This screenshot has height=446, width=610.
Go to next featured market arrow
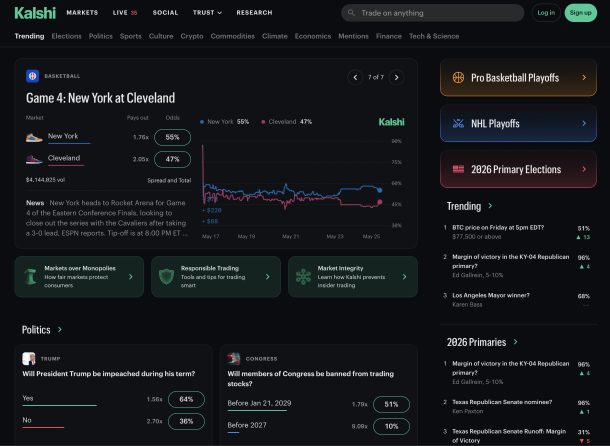pyautogui.click(x=396, y=77)
